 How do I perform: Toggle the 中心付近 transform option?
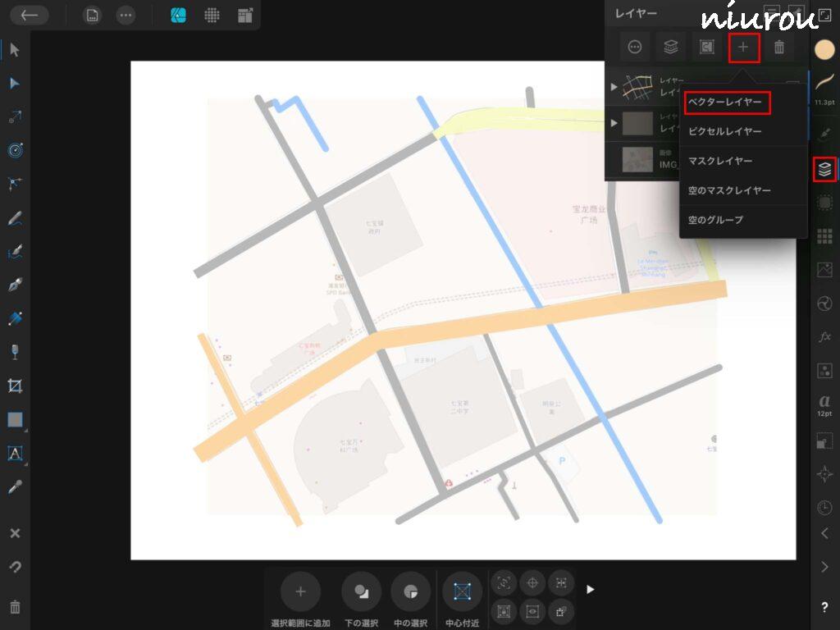coord(463,591)
